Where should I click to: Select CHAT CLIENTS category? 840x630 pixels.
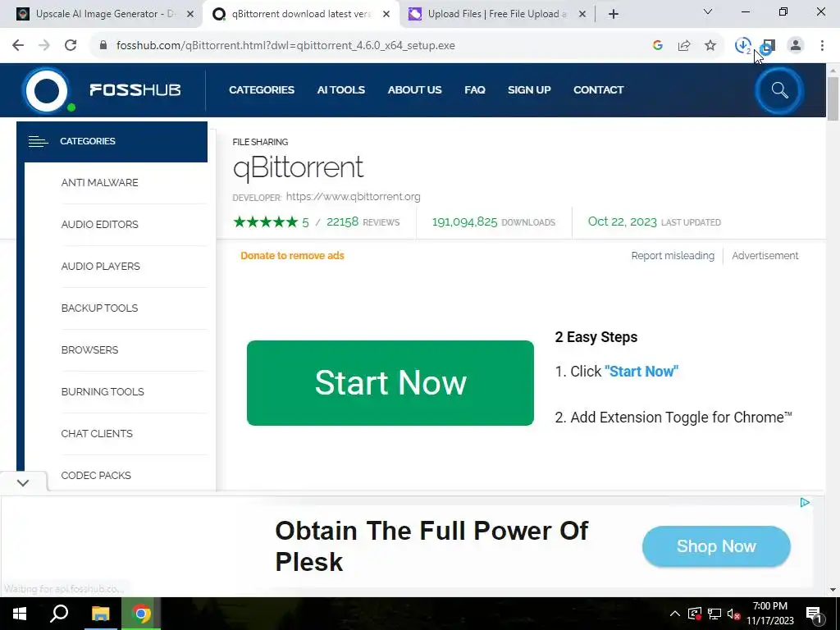click(x=97, y=433)
